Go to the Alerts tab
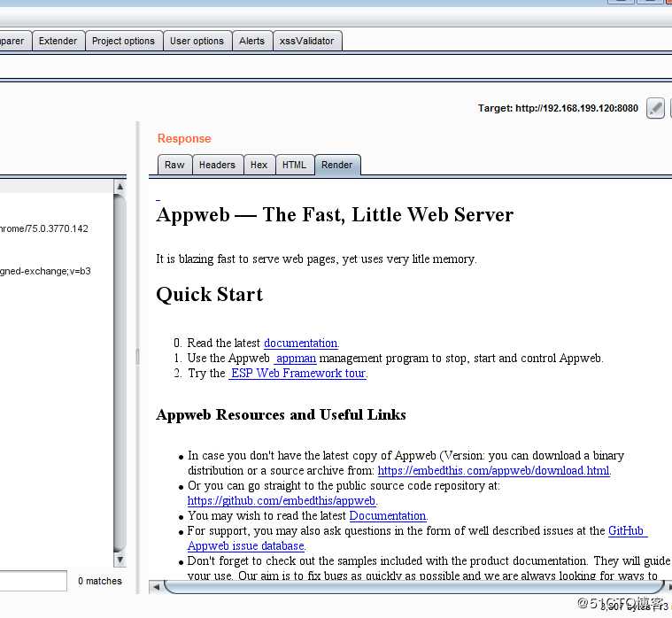This screenshot has height=618, width=672. tap(252, 41)
